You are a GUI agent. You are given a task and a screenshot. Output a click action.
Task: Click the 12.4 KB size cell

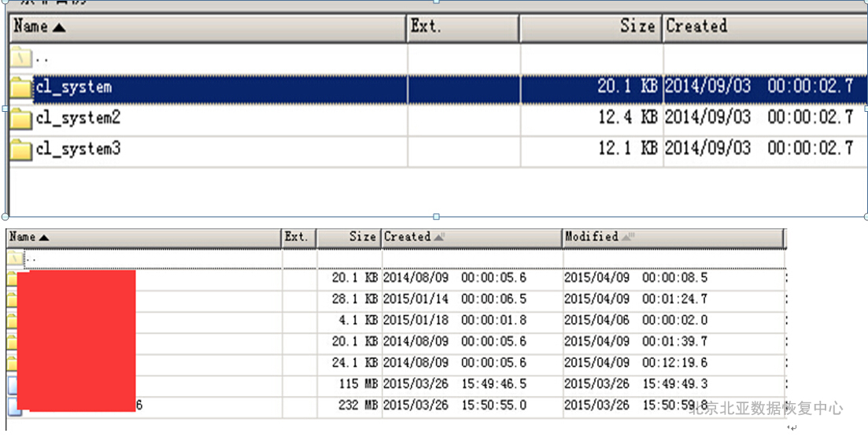[628, 117]
